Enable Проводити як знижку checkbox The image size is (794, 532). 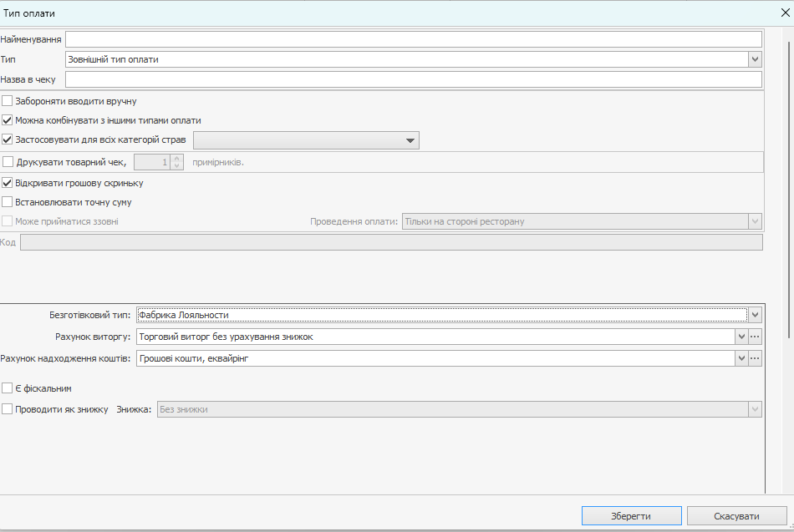(x=8, y=409)
